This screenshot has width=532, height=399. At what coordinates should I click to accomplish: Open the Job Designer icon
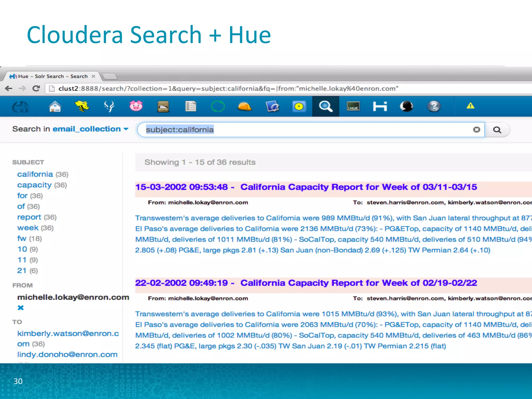[x=272, y=107]
